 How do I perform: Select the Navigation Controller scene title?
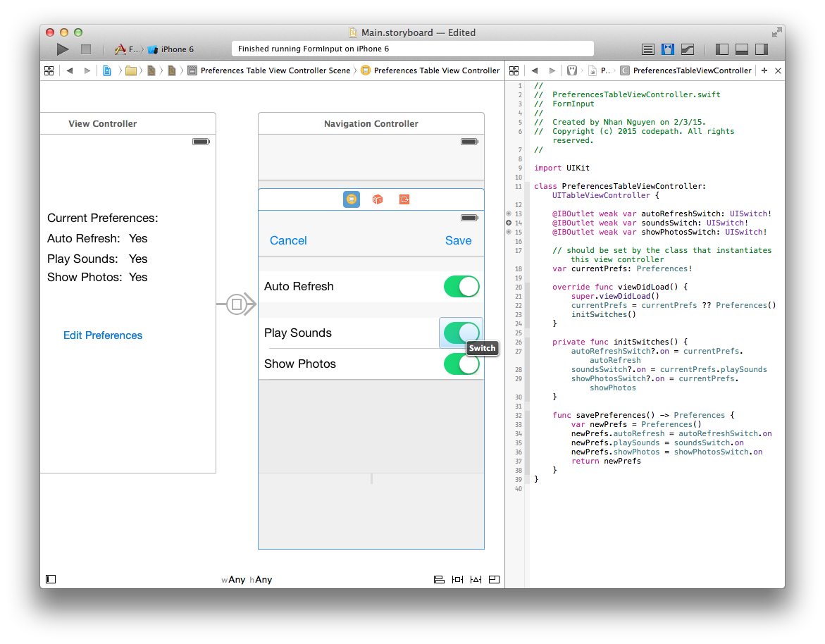click(371, 123)
